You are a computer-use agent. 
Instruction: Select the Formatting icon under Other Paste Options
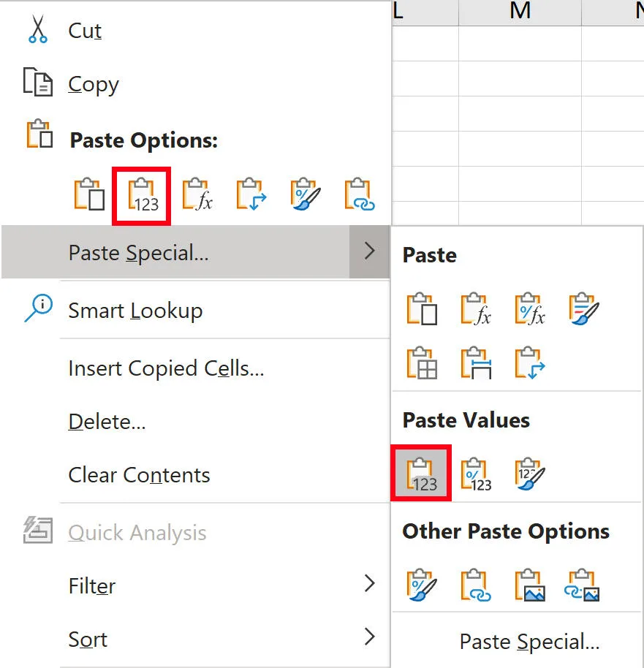[x=422, y=585]
